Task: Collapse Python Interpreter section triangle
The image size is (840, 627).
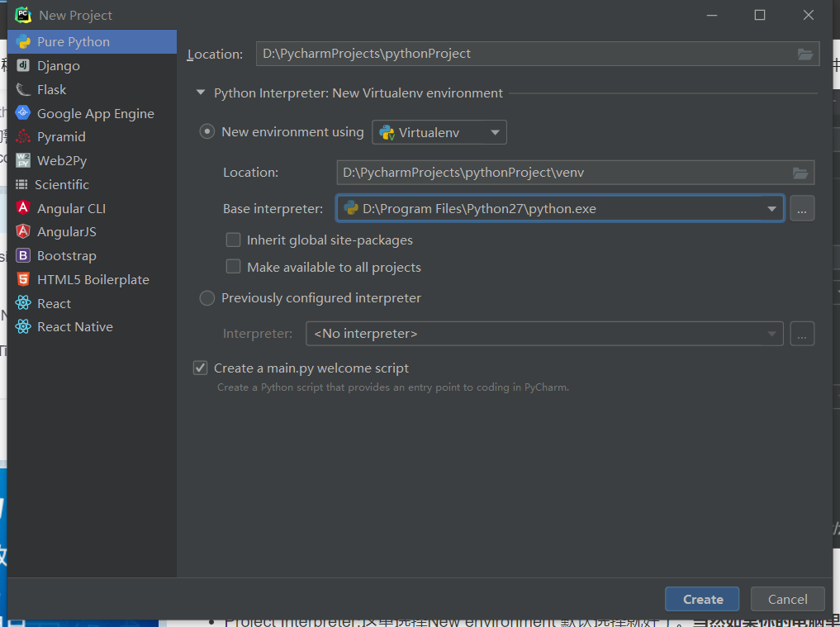Action: 201,93
